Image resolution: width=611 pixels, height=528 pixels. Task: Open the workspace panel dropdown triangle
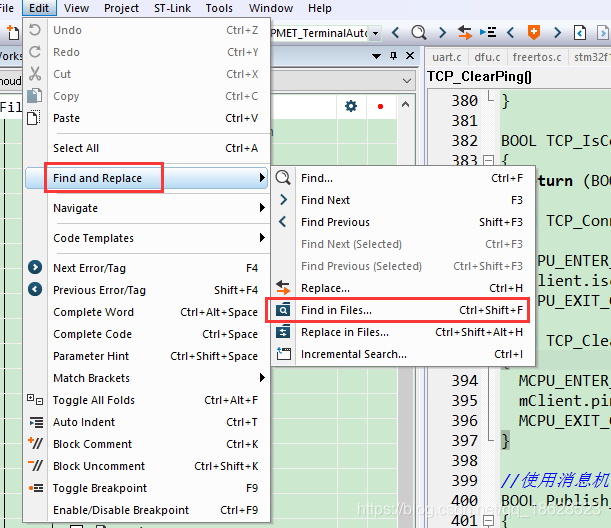pyautogui.click(x=376, y=57)
